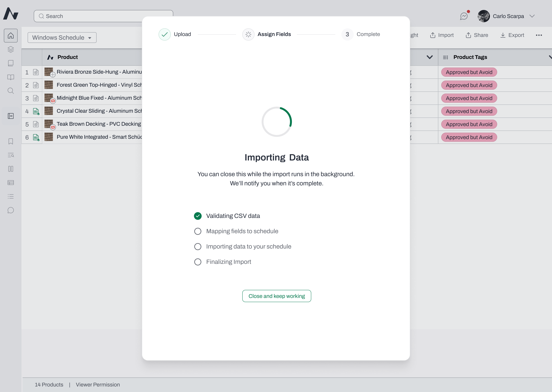Select the Mapping fields to schedule radio

(198, 231)
